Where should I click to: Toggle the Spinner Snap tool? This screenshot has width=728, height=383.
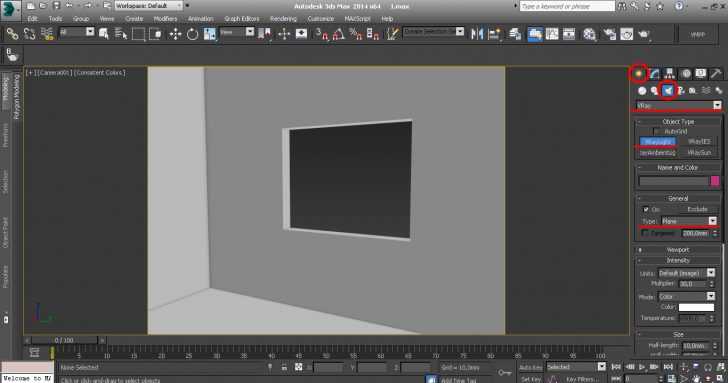pyautogui.click(x=373, y=34)
